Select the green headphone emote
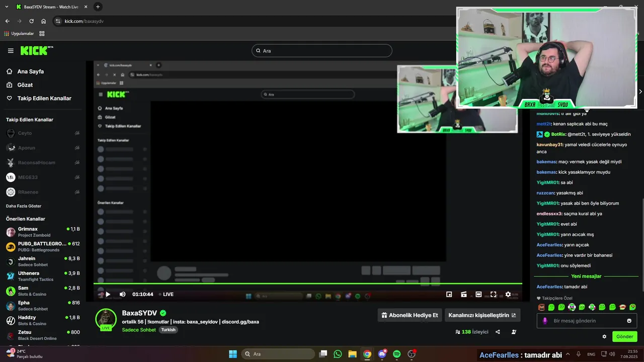The image size is (644, 362). (572, 307)
